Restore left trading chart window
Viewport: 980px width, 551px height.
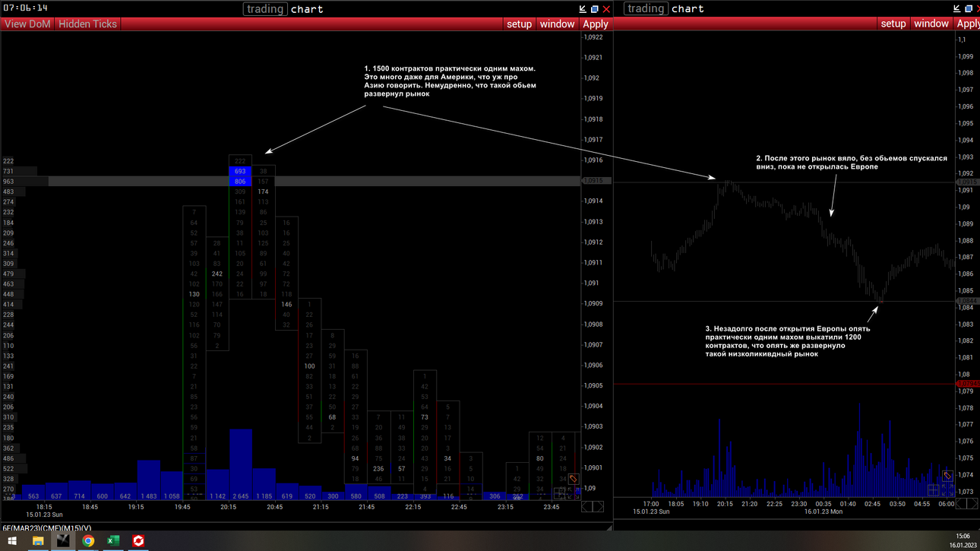click(x=594, y=9)
